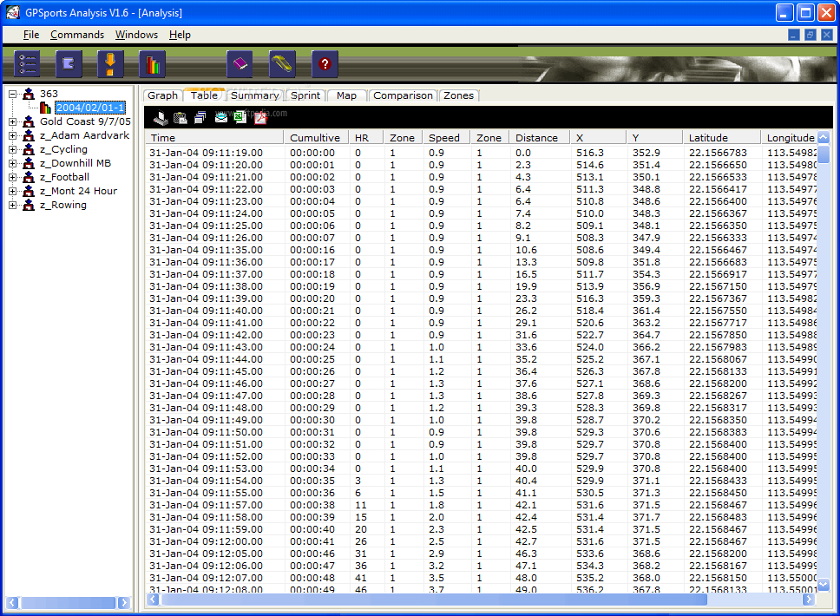Click the row with time 31-Jan-04 09:11:35.00

[x=481, y=250]
